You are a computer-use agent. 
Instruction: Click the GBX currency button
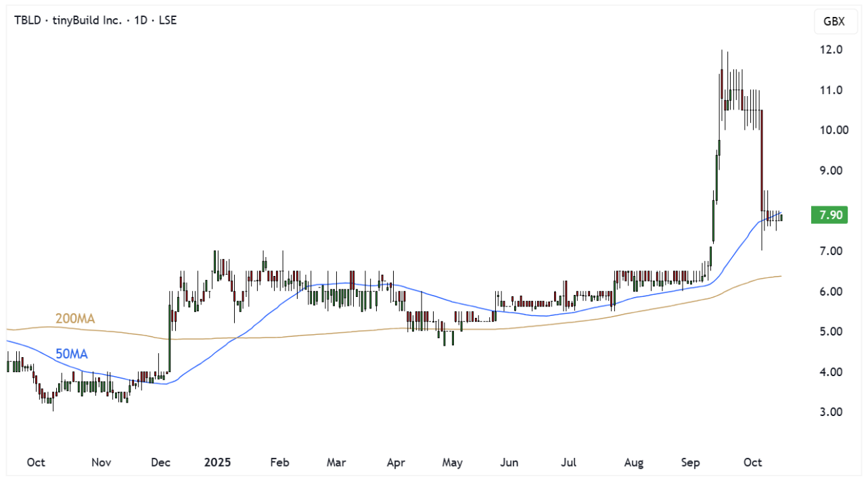(833, 21)
